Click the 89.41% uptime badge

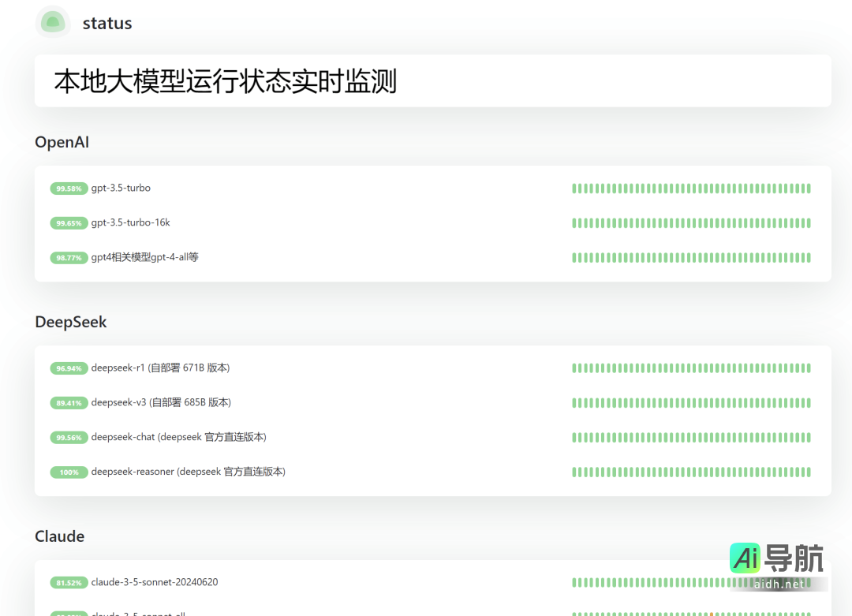click(69, 403)
